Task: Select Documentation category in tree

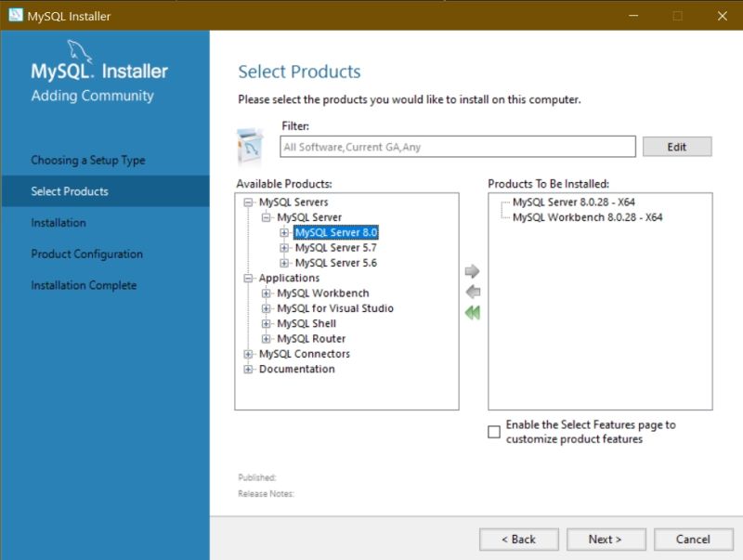Action: click(x=297, y=369)
